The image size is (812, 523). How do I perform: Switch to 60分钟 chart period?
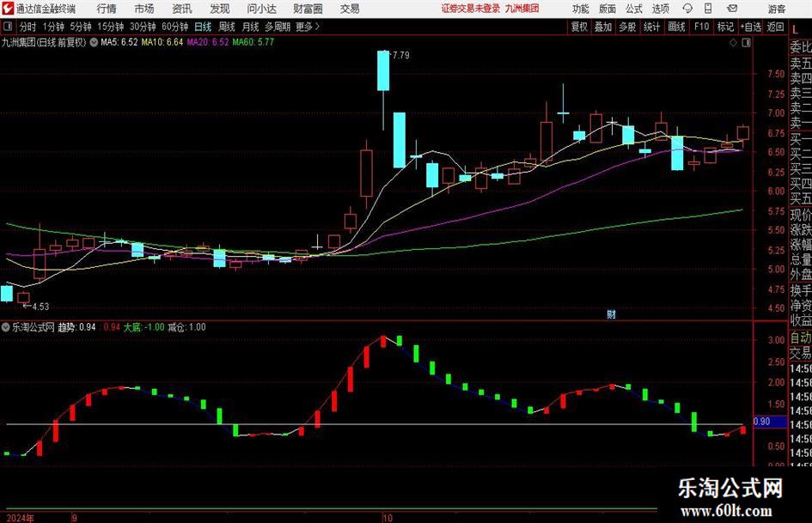pos(175,27)
